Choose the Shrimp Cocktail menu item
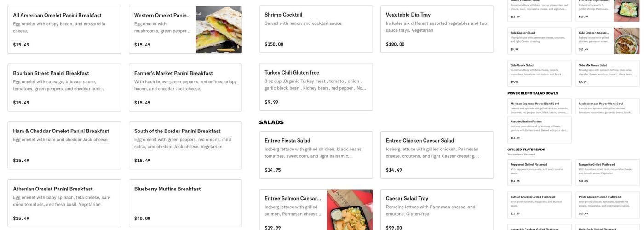This screenshot has width=644, height=230. [316, 29]
